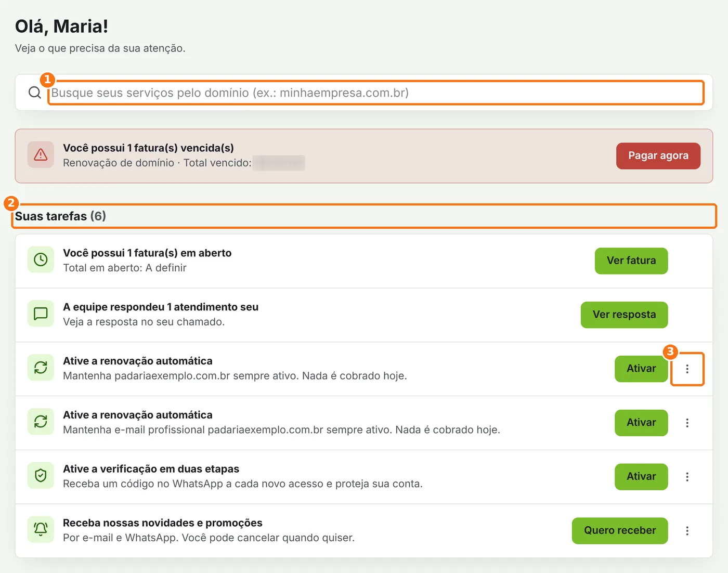728x573 pixels.
Task: Click the bell icon for novidades e promoções
Action: (41, 529)
